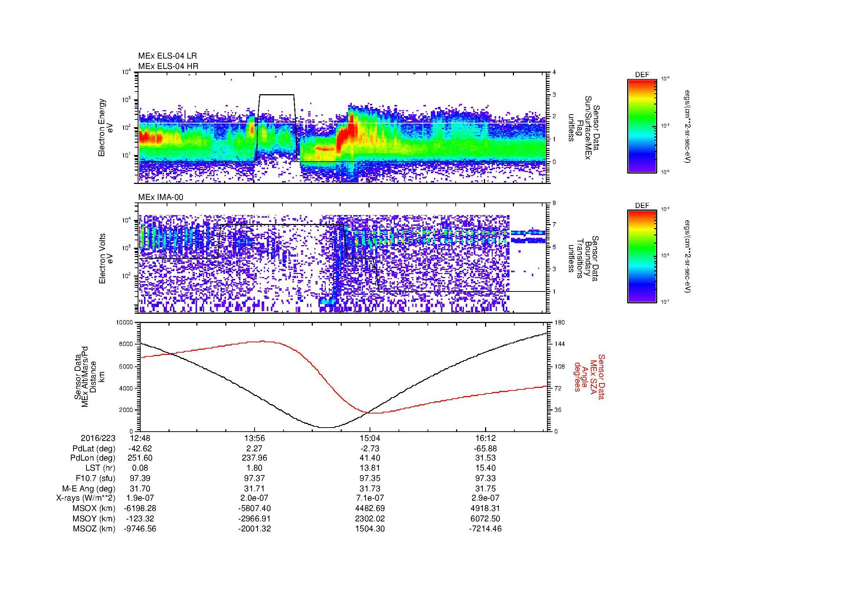Image resolution: width=868 pixels, height=613 pixels.
Task: Click the 'Electron Volts eV' axis label
Action: 106,258
